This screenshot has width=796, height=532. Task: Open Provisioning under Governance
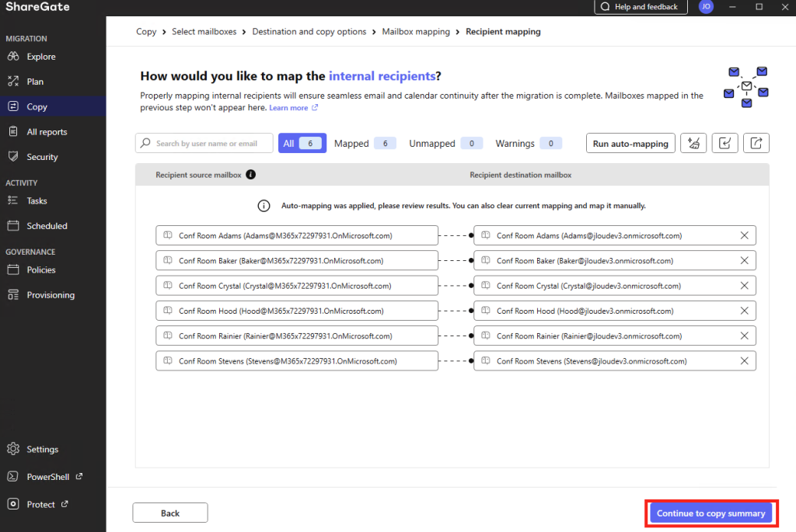(51, 295)
